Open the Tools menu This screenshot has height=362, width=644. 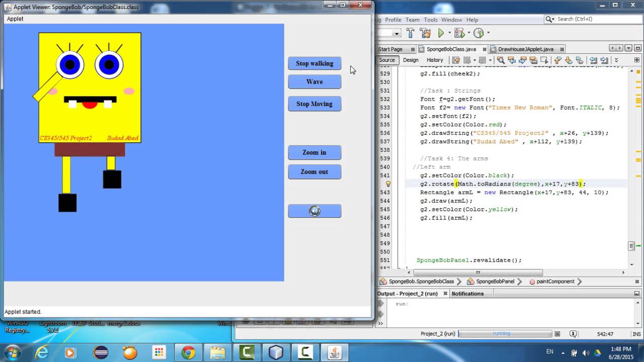tap(431, 20)
